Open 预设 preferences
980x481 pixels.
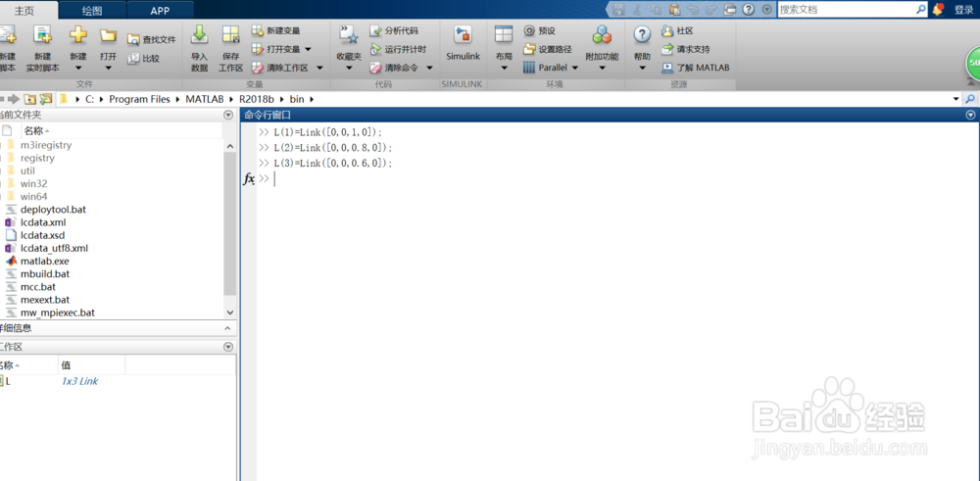(539, 30)
